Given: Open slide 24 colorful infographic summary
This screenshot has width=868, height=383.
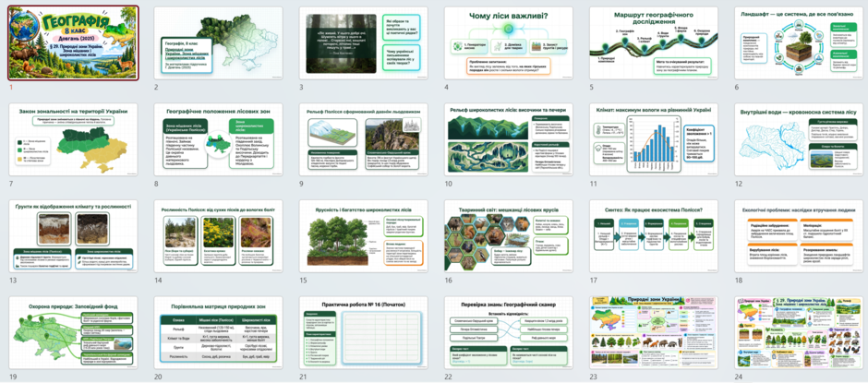Looking at the screenshot, I should (799, 333).
